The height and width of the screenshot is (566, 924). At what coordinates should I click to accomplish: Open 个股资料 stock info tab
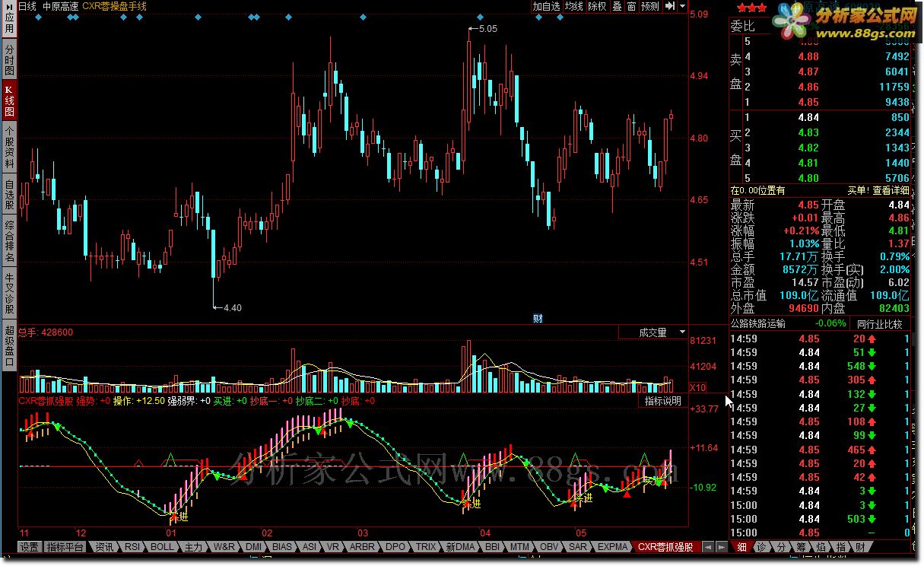pos(9,147)
